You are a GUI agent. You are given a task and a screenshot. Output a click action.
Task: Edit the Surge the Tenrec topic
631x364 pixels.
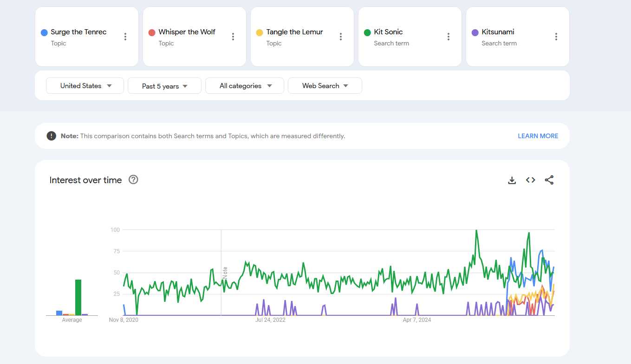click(x=78, y=32)
